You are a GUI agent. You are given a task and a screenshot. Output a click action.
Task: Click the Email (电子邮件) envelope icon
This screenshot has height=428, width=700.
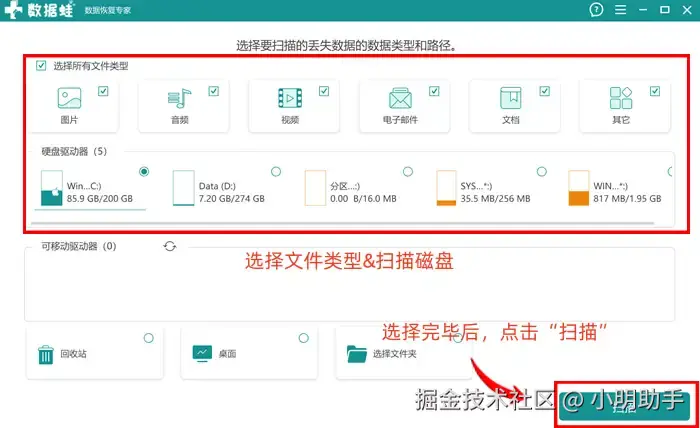click(x=400, y=98)
